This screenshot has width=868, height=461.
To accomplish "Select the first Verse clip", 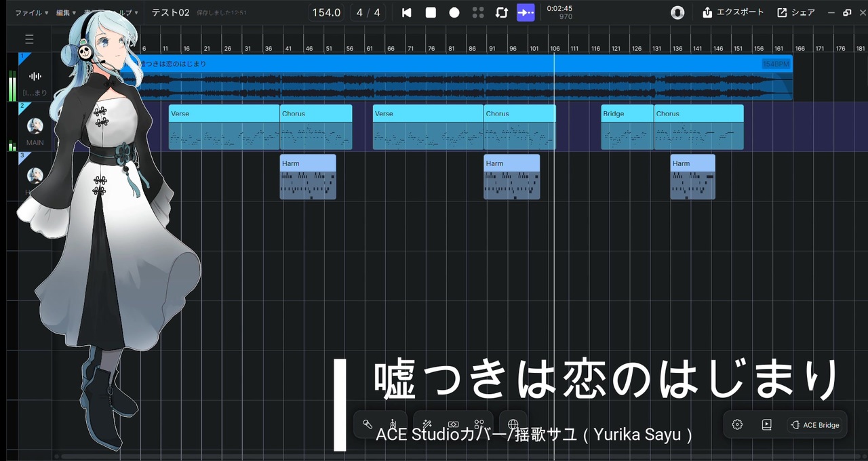I will [224, 127].
